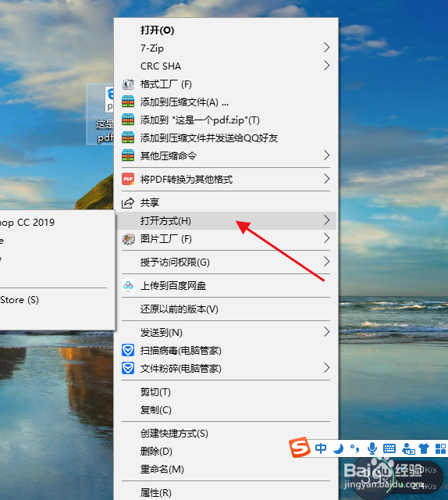448x500 pixels.
Task: Select 格式工厂 (F) menu entry
Action: (226, 84)
